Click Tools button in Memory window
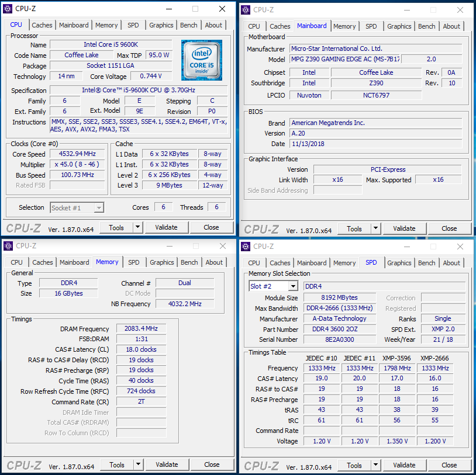 117,464
